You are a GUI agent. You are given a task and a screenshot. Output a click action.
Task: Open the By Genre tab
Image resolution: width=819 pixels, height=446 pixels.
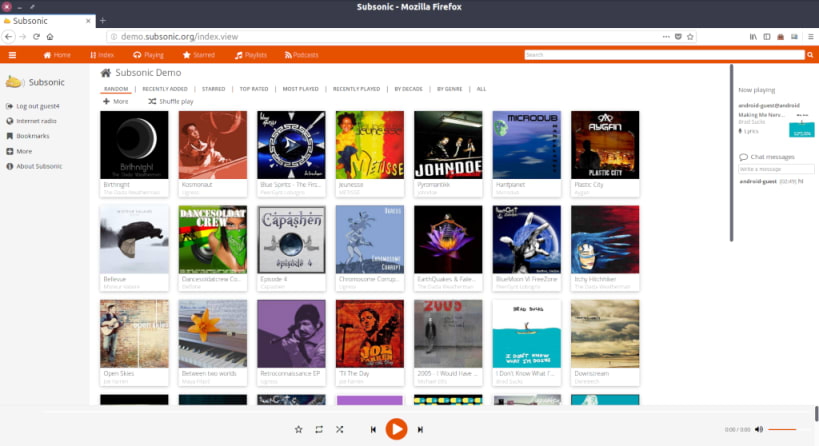tap(449, 89)
